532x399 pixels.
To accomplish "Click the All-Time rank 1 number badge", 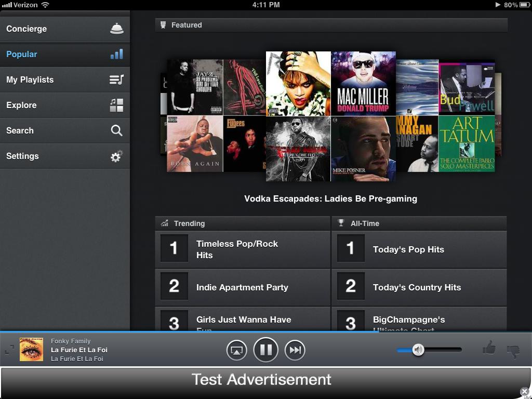I will click(351, 248).
